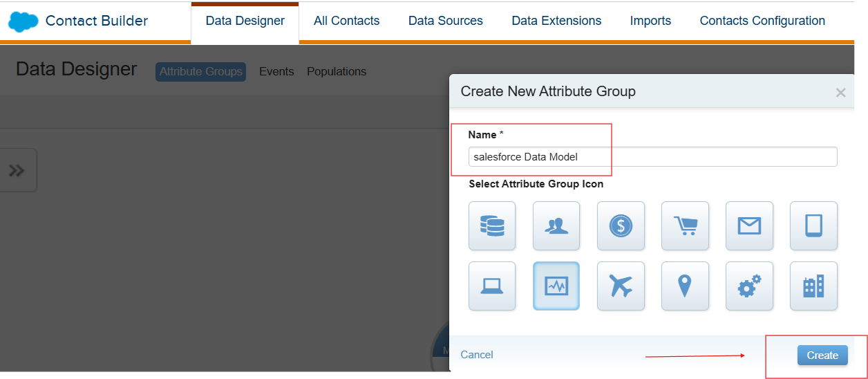Go to Contacts Configuration tab
Viewport: 868px width, 379px height.
[x=762, y=21]
